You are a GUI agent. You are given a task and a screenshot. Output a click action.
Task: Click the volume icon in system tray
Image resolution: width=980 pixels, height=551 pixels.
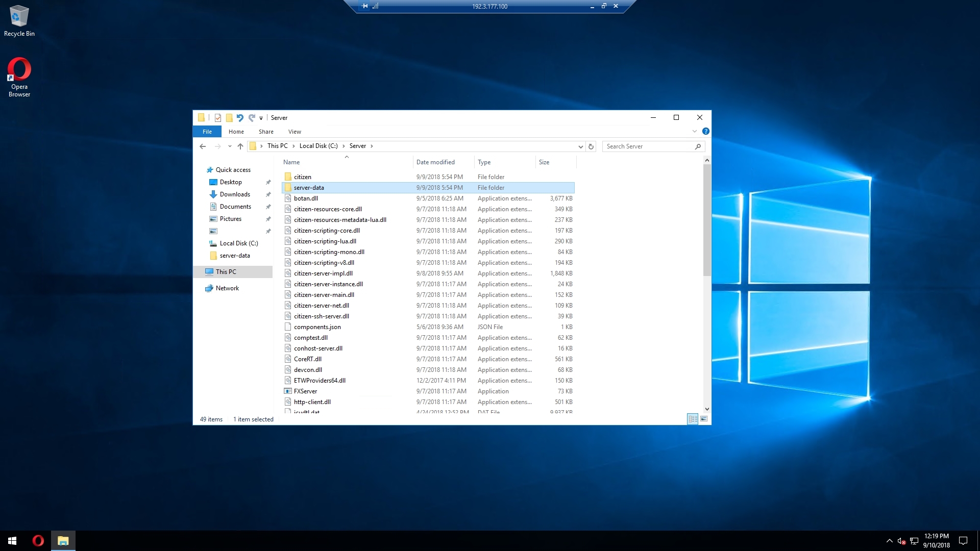tap(901, 541)
